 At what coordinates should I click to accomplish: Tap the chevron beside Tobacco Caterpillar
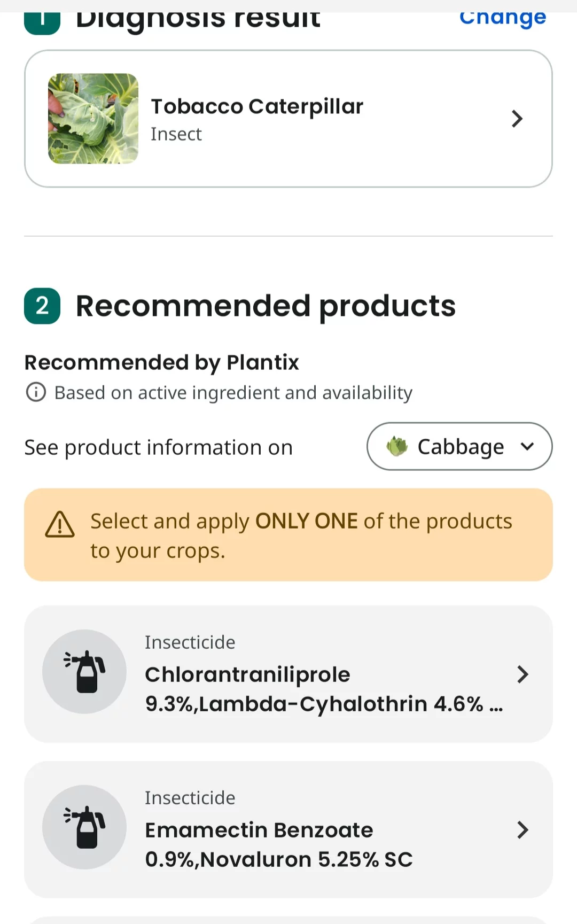[517, 119]
